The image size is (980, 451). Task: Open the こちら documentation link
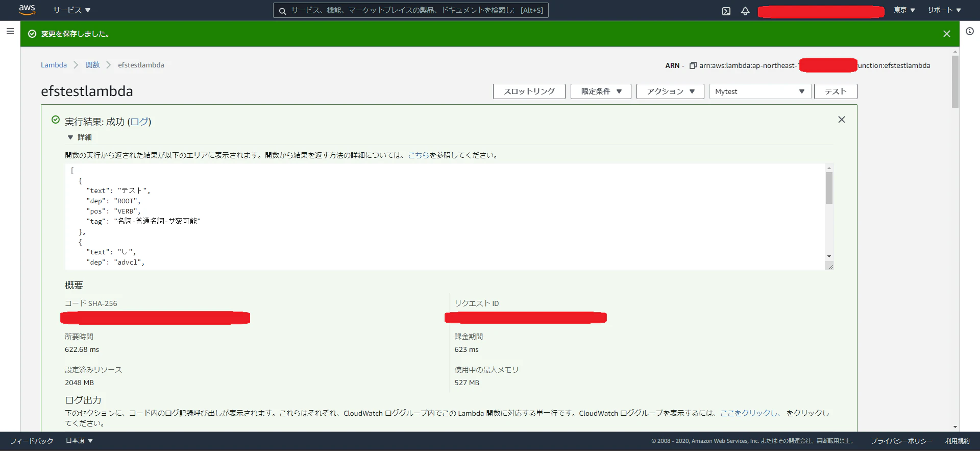(419, 155)
